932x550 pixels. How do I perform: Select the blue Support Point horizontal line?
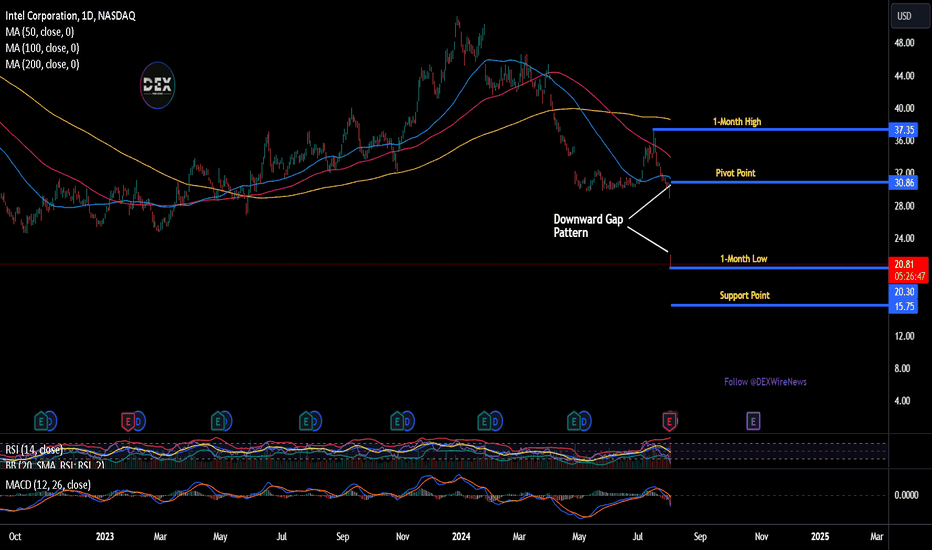pos(780,305)
